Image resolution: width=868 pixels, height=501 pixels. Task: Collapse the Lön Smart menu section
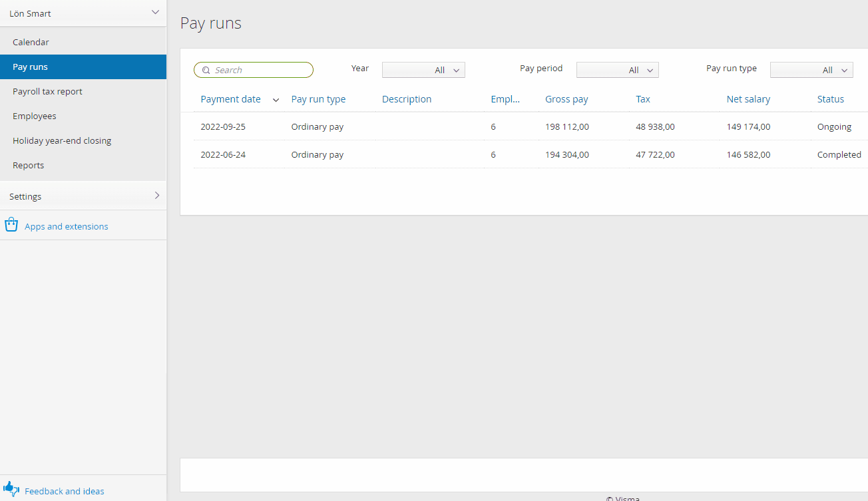(155, 13)
